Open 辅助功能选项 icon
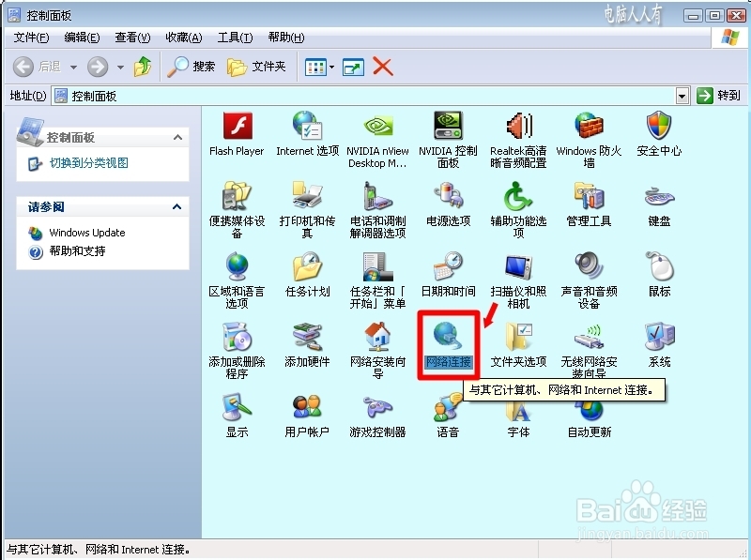The image size is (751, 560). tap(518, 196)
